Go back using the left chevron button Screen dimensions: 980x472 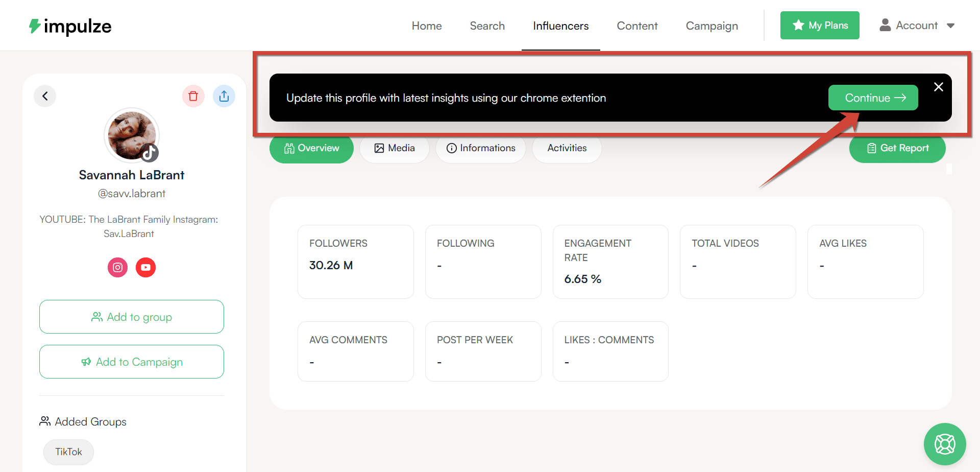45,96
